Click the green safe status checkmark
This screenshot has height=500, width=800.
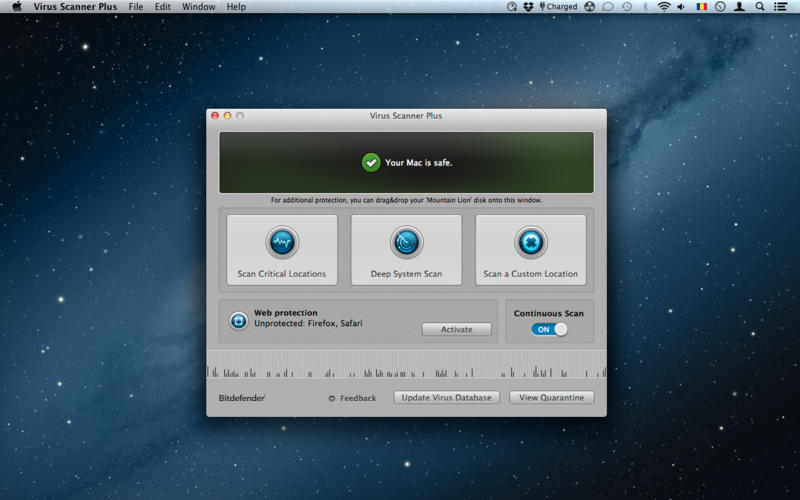(x=371, y=162)
